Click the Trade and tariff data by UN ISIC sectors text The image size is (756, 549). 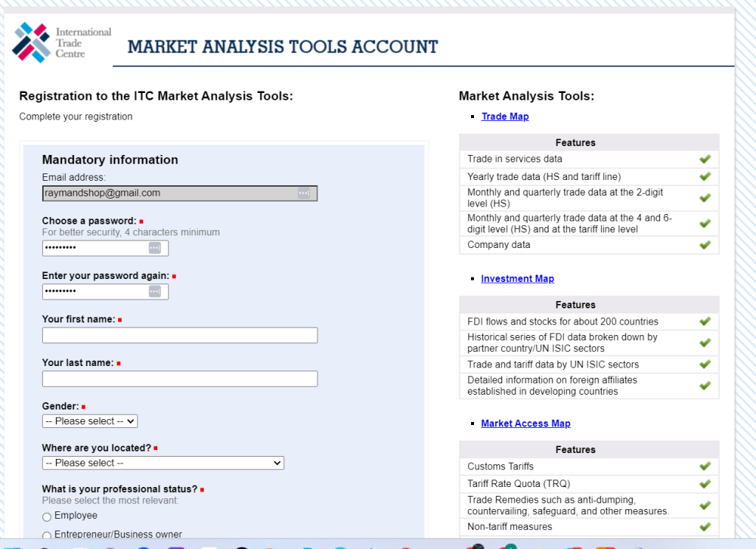[553, 365]
